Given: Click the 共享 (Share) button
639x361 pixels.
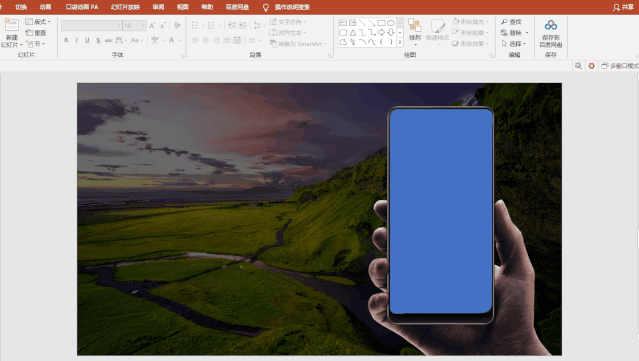Looking at the screenshot, I should [624, 7].
